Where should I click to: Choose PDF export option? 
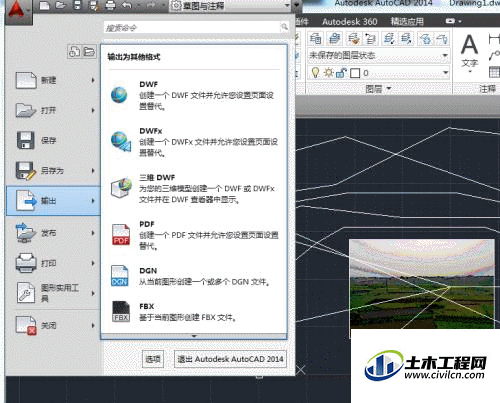pyautogui.click(x=194, y=235)
